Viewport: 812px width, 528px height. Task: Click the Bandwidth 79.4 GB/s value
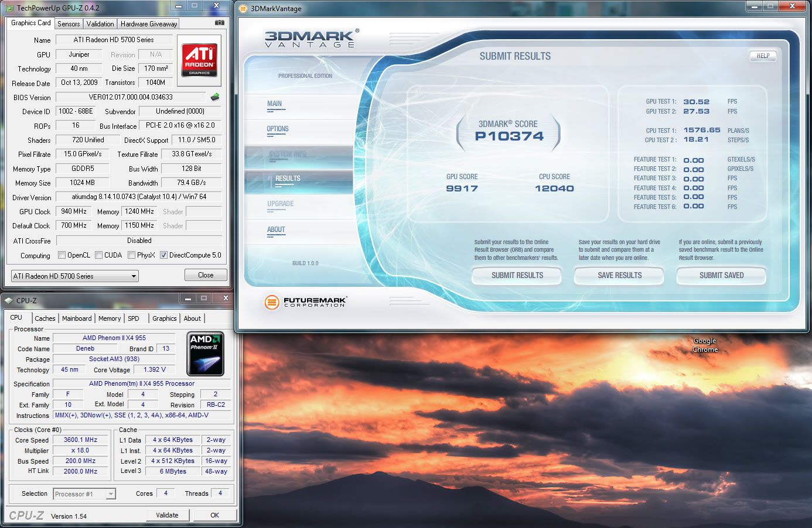(x=192, y=183)
